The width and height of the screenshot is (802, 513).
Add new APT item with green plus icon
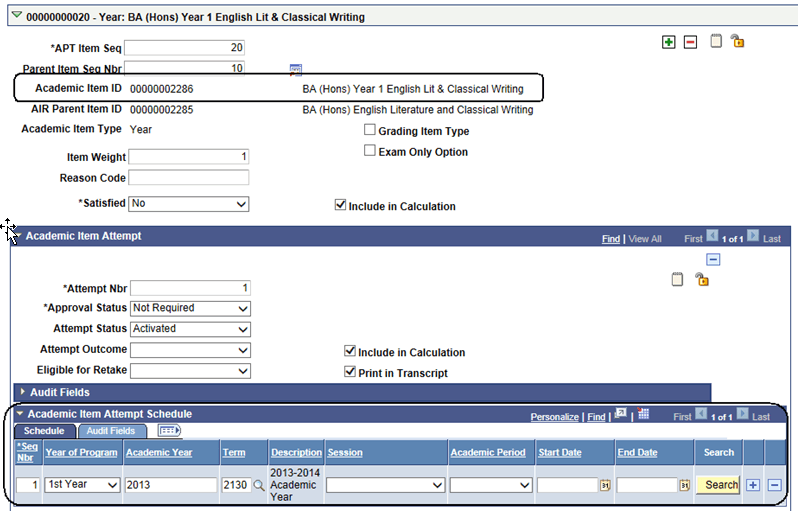point(669,42)
